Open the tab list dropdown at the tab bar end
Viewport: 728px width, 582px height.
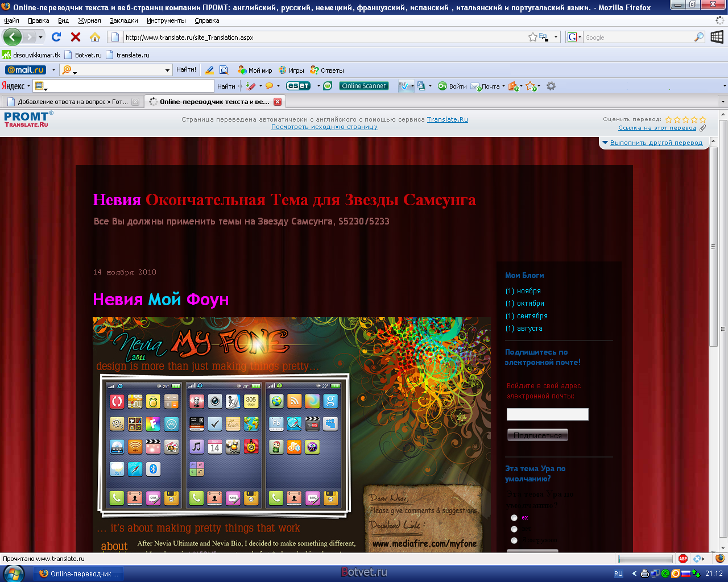click(722, 102)
